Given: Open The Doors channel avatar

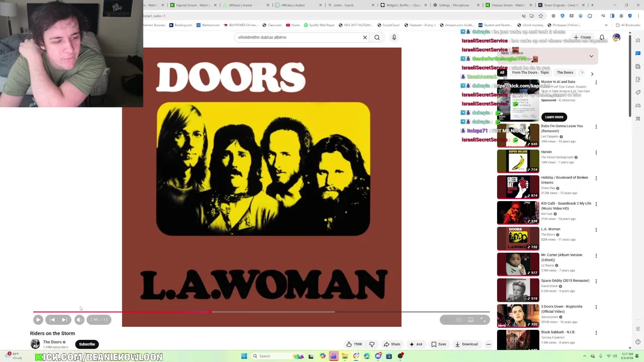Looking at the screenshot, I should [x=35, y=344].
